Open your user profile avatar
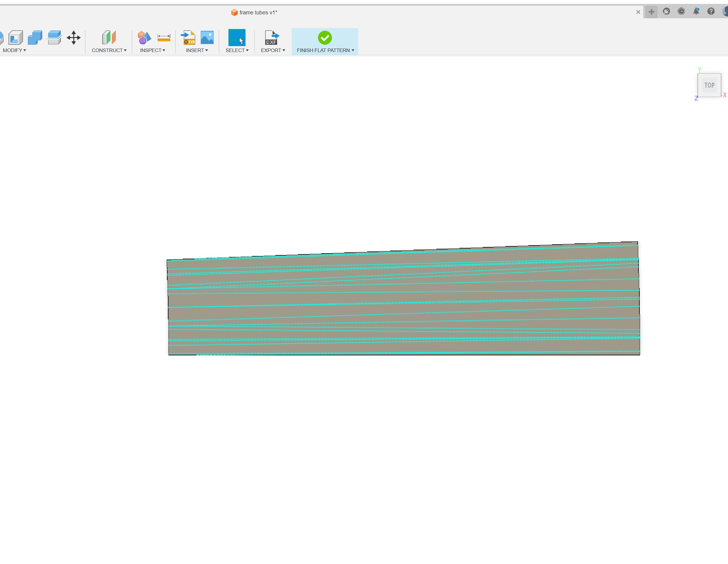Image resolution: width=728 pixels, height=564 pixels. [x=725, y=11]
